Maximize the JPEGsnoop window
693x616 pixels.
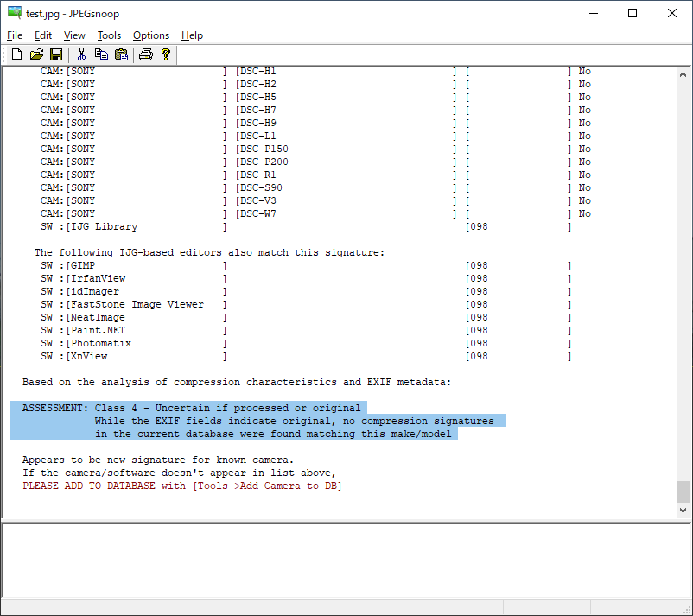633,13
